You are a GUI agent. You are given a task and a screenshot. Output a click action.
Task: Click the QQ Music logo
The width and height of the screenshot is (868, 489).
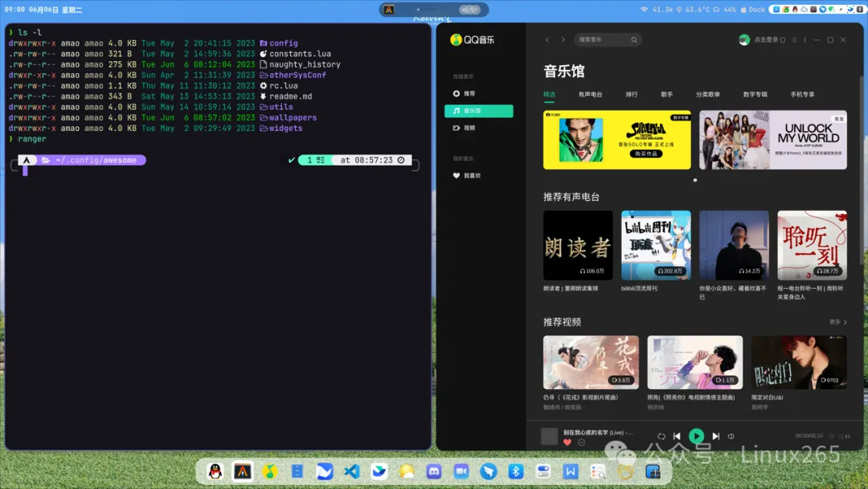click(x=473, y=39)
